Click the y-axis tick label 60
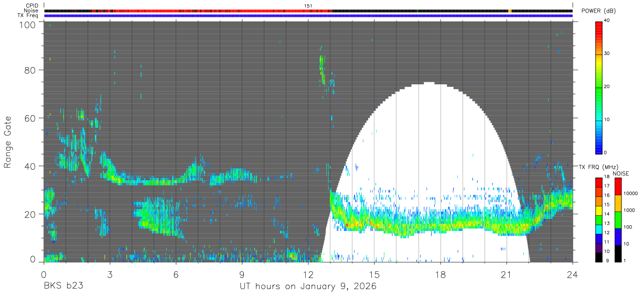Image resolution: width=644 pixels, height=297 pixels. pos(29,118)
